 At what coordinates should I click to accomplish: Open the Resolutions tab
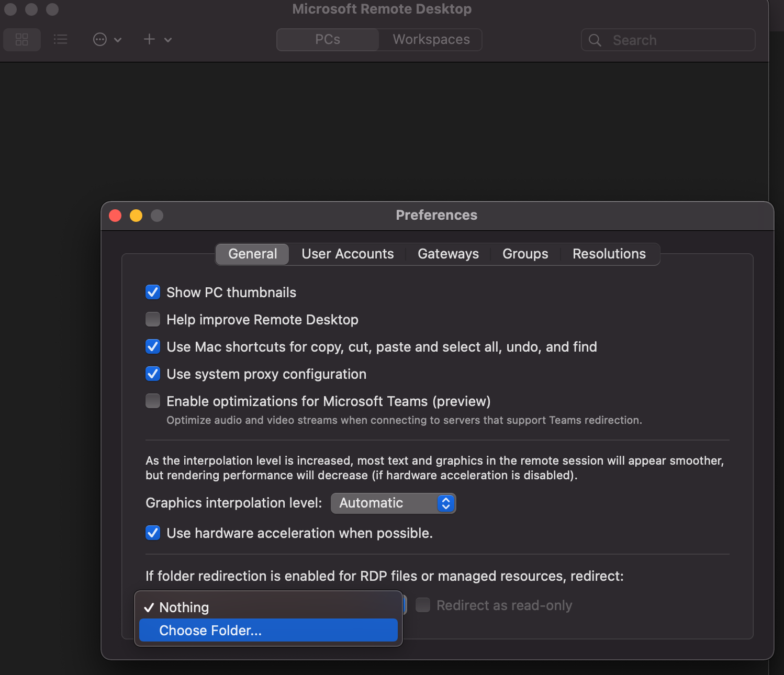pyautogui.click(x=609, y=254)
